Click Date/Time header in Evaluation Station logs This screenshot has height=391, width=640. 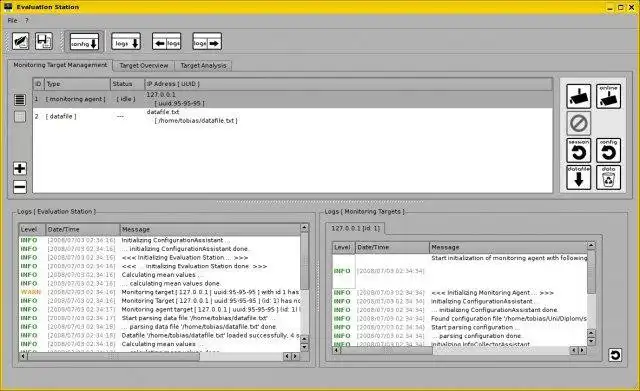coord(82,229)
